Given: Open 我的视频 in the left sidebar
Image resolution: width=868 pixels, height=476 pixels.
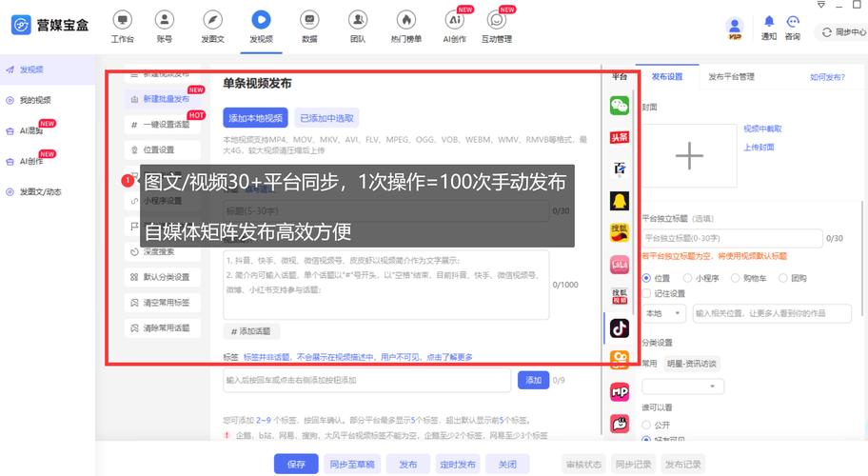Looking at the screenshot, I should (35, 100).
